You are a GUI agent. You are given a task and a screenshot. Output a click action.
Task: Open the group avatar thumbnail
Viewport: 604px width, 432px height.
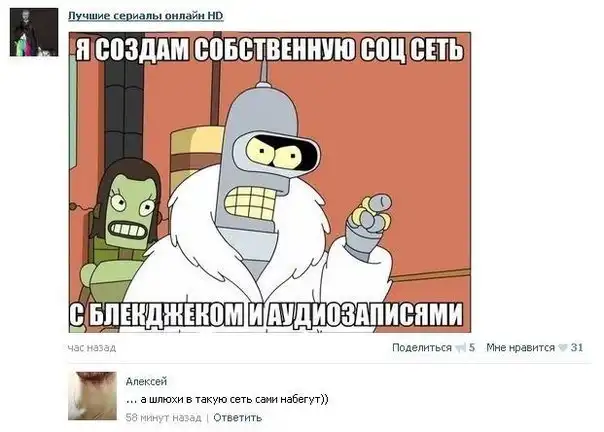coord(34,32)
